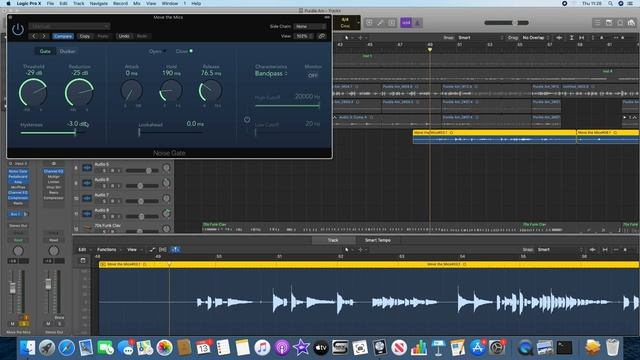The image size is (640, 360).
Task: Select the Ducker mode tab
Action: pos(67,51)
